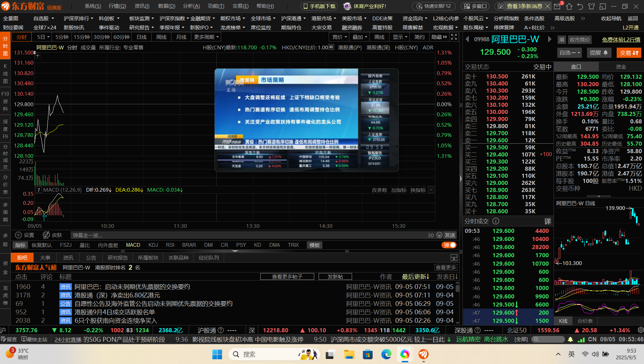This screenshot has height=364, width=644.
Task: Click the 提醒 alert button
Action: tap(599, 53)
